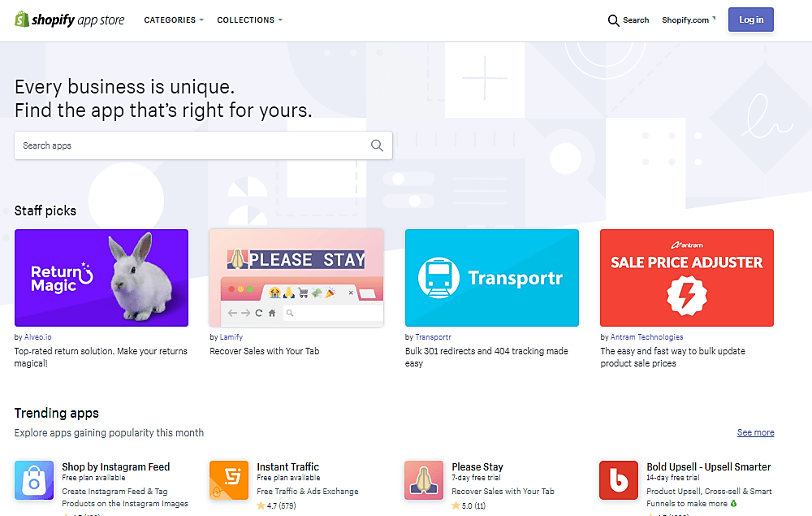This screenshot has height=516, width=812.
Task: Open the Please Stay app icon
Action: (424, 480)
